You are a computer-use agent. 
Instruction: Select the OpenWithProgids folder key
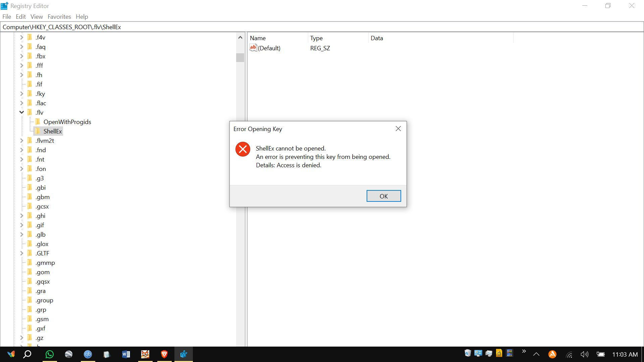(67, 122)
